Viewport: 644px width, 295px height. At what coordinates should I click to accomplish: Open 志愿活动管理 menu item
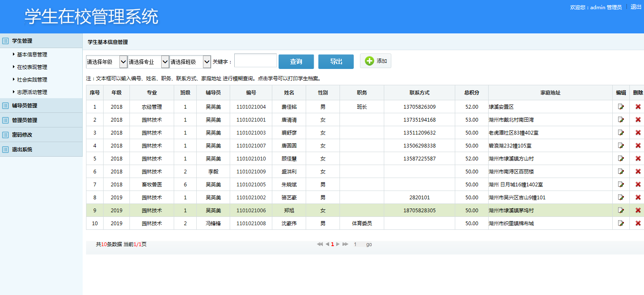[32, 92]
